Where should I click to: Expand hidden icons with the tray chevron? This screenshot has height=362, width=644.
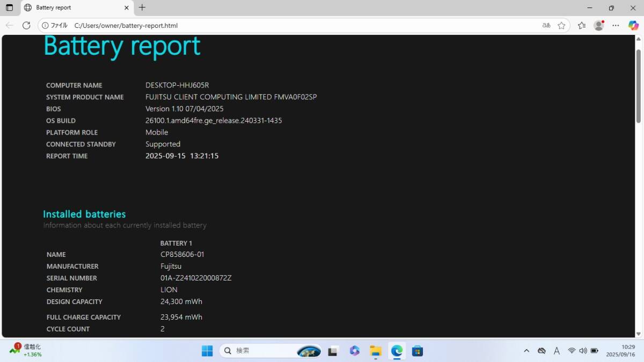click(x=526, y=350)
